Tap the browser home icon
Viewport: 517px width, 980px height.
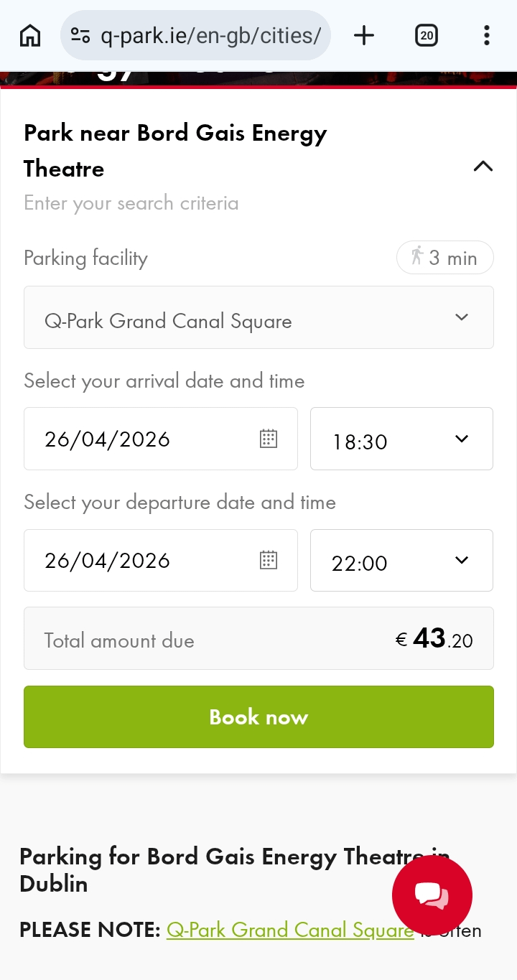click(30, 35)
